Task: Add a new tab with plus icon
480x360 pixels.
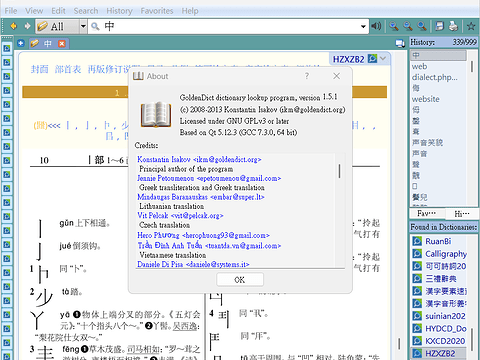Action: pyautogui.click(x=21, y=43)
